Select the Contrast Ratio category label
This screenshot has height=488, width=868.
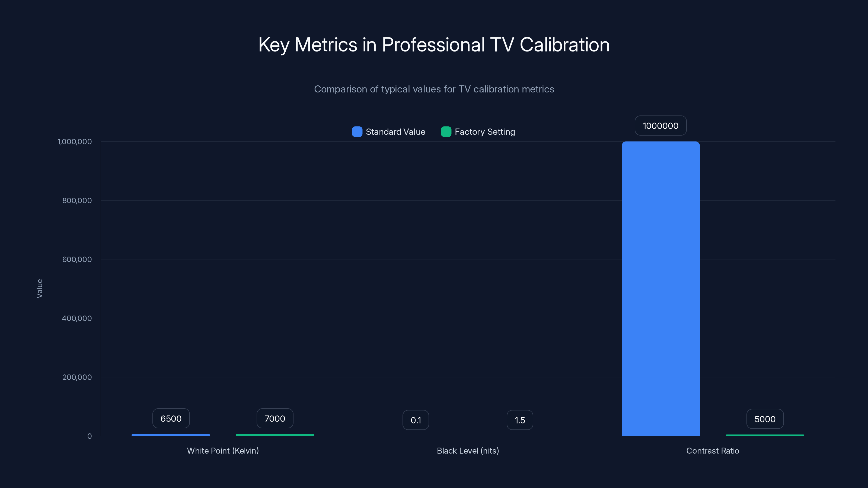point(713,451)
